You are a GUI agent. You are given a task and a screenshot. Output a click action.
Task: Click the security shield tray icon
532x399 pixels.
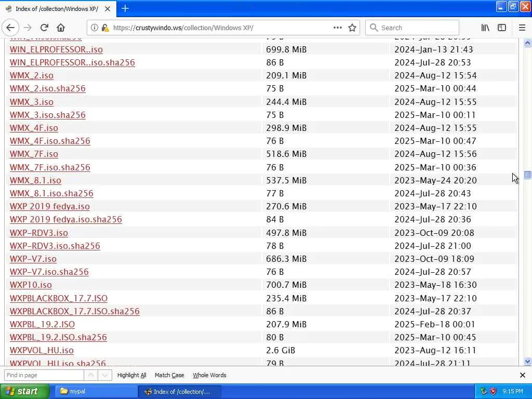tap(494, 391)
